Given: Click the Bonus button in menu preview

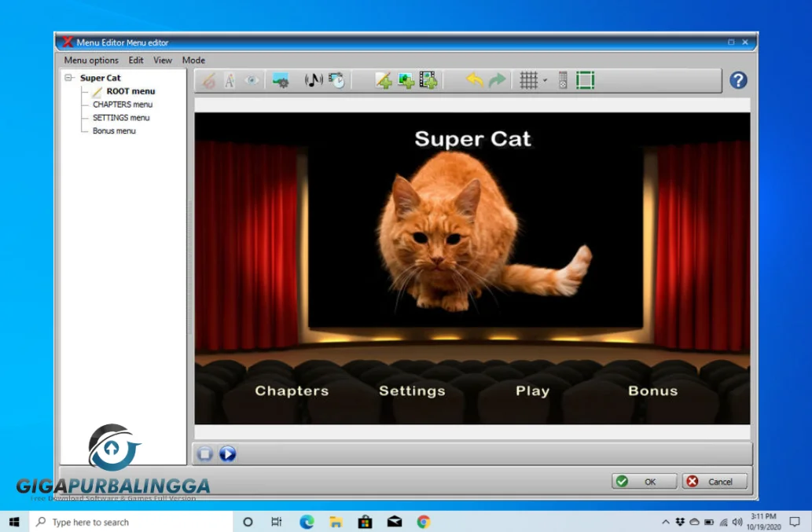Looking at the screenshot, I should tap(653, 391).
